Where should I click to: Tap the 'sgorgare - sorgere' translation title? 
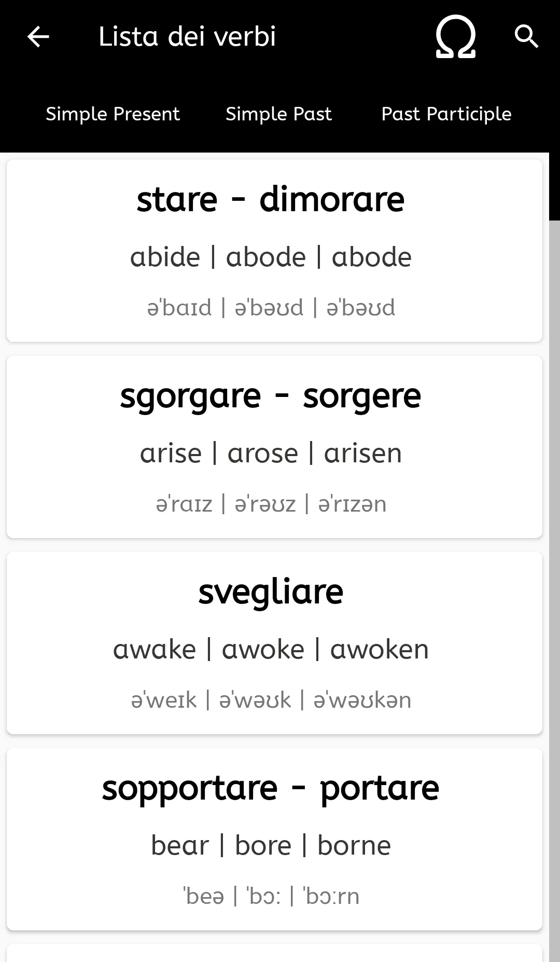tap(271, 396)
